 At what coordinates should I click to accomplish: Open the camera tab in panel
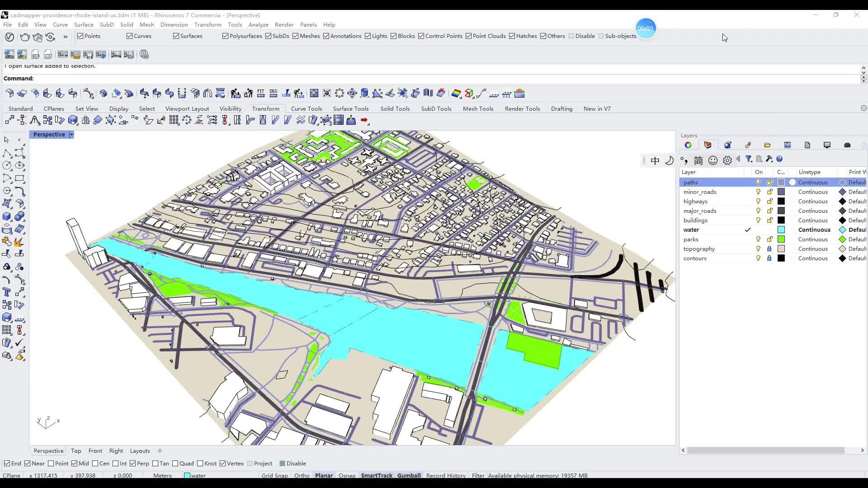[847, 145]
